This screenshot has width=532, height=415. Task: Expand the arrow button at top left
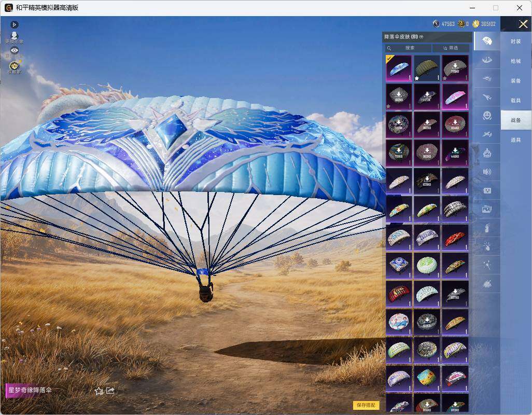click(x=14, y=24)
